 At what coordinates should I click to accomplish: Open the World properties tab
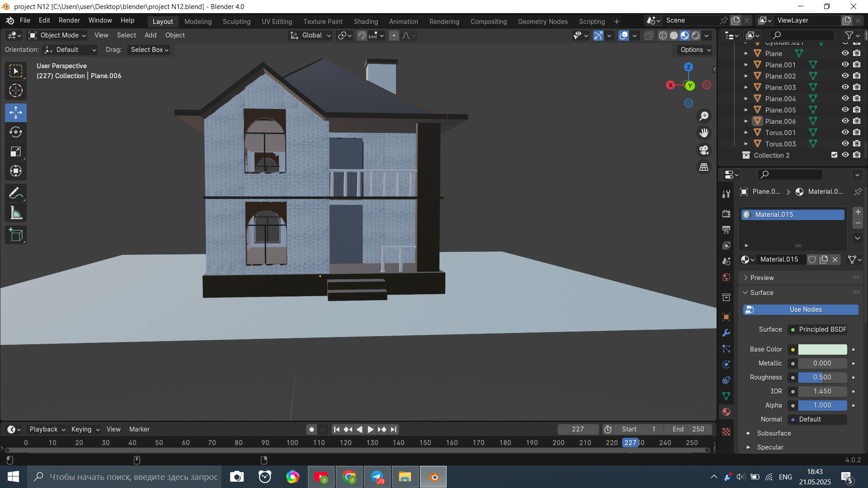pos(726,277)
